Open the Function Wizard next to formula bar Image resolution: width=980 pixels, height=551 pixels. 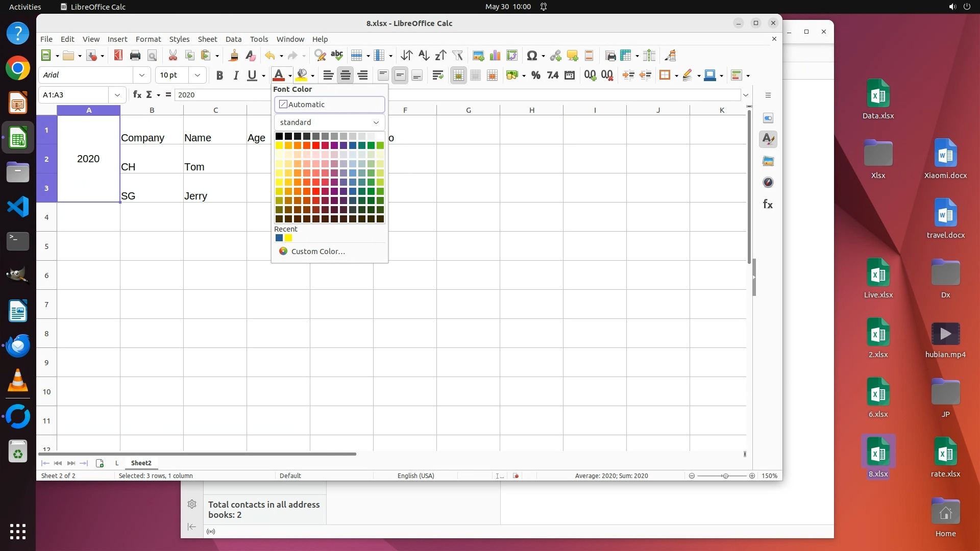pyautogui.click(x=137, y=94)
